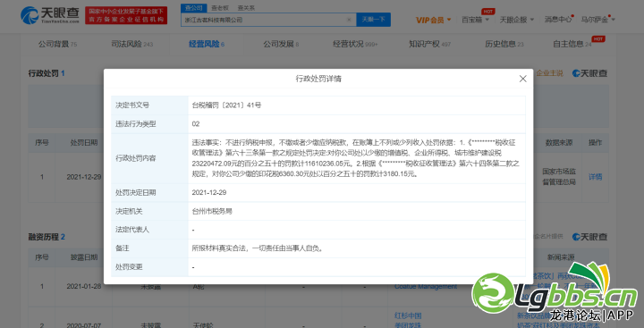644x328 pixels.
Task: Click the 企业主说 link beside dialog
Action: point(550,73)
